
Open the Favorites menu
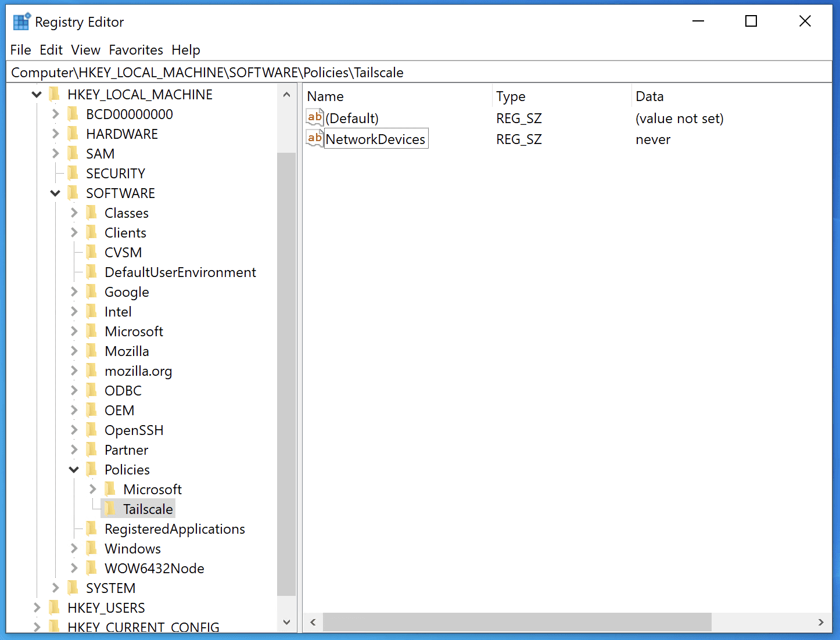pos(136,50)
